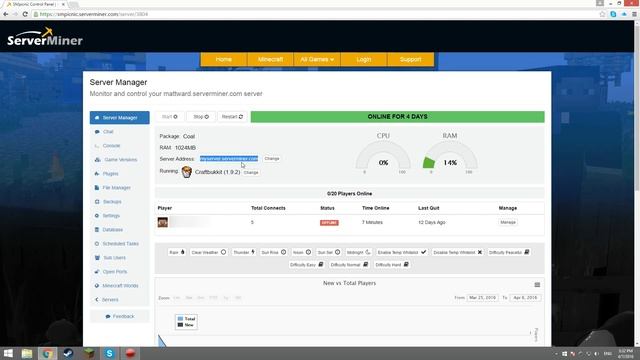Change the running Craftbukkit version
640x360 pixels.
tap(251, 173)
